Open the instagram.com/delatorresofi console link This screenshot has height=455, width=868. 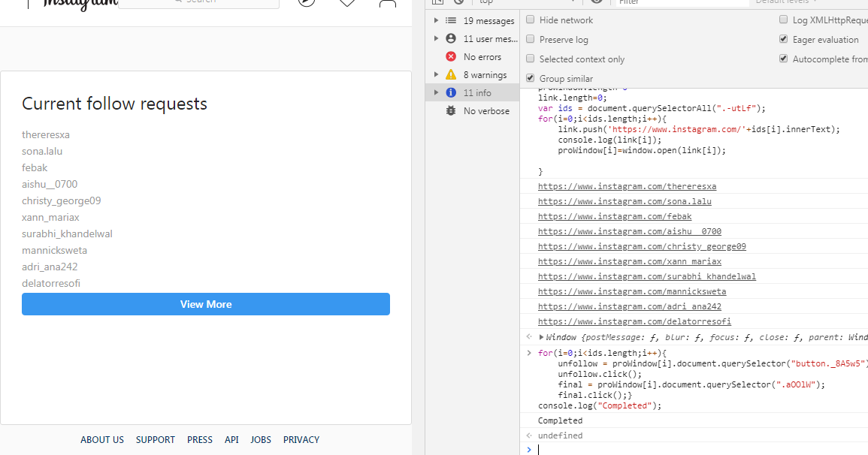(634, 321)
